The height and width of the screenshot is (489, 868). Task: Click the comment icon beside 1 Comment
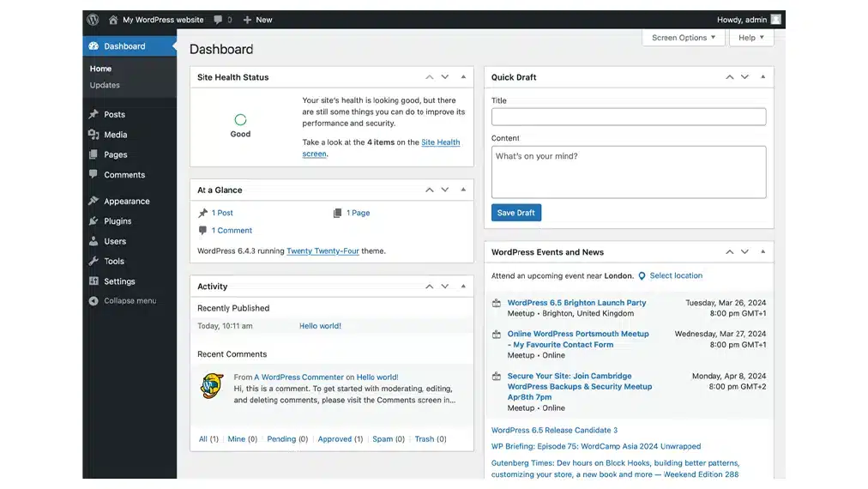202,231
